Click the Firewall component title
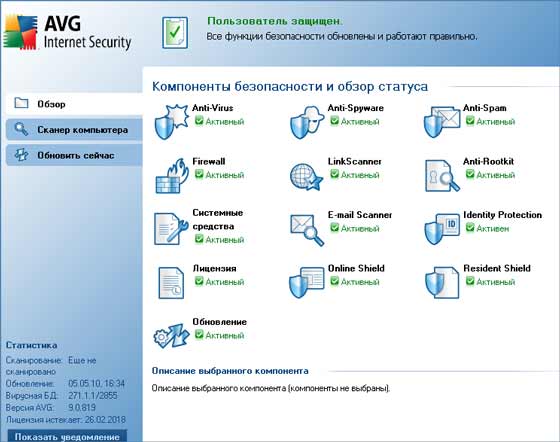Viewport: 560px width, 442px height. click(x=209, y=161)
